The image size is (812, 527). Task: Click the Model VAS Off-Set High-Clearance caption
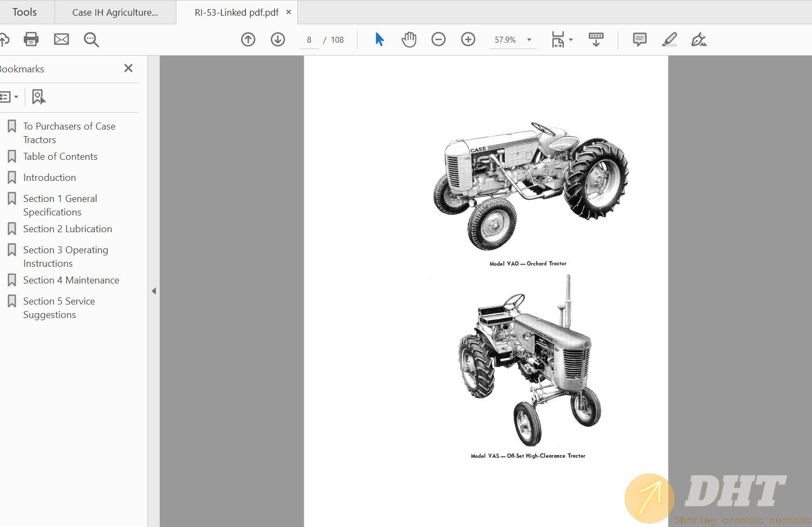point(528,456)
